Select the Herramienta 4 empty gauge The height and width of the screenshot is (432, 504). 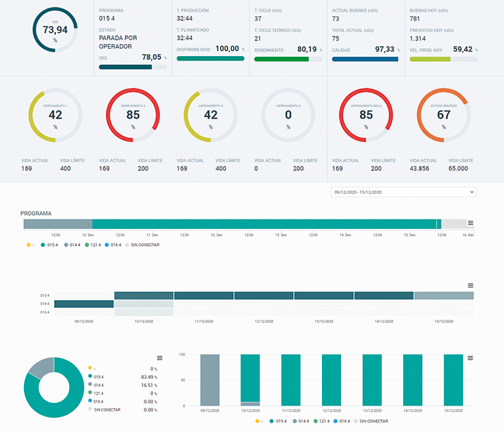[x=288, y=115]
